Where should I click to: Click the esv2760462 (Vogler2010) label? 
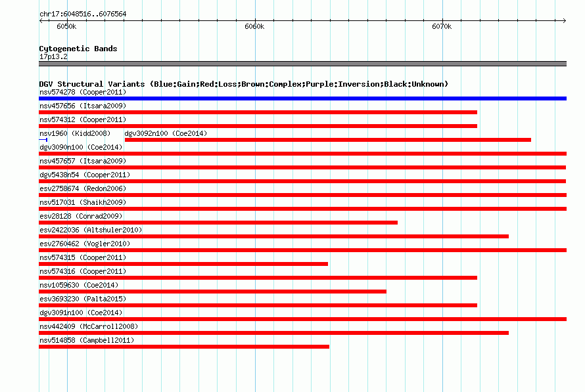[x=85, y=244]
